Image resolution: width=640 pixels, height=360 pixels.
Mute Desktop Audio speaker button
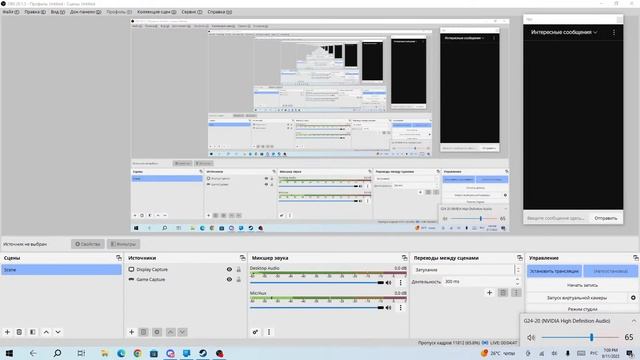point(389,282)
